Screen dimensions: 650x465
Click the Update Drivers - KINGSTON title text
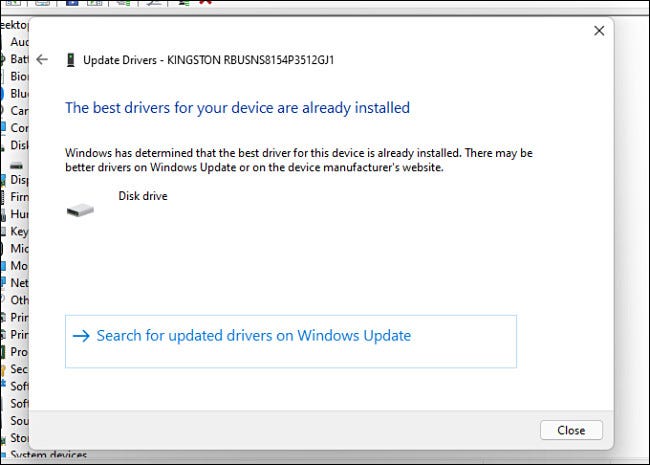tap(209, 60)
